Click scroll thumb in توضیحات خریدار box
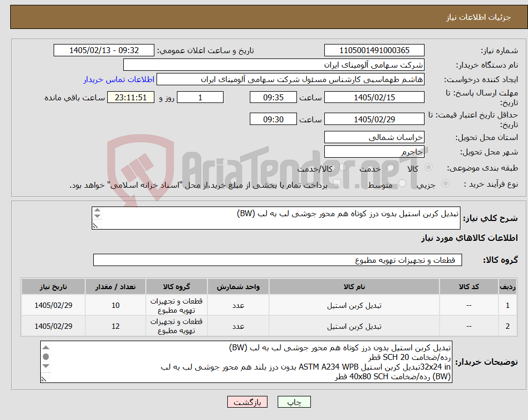The height and width of the screenshot is (420, 528). (46, 357)
